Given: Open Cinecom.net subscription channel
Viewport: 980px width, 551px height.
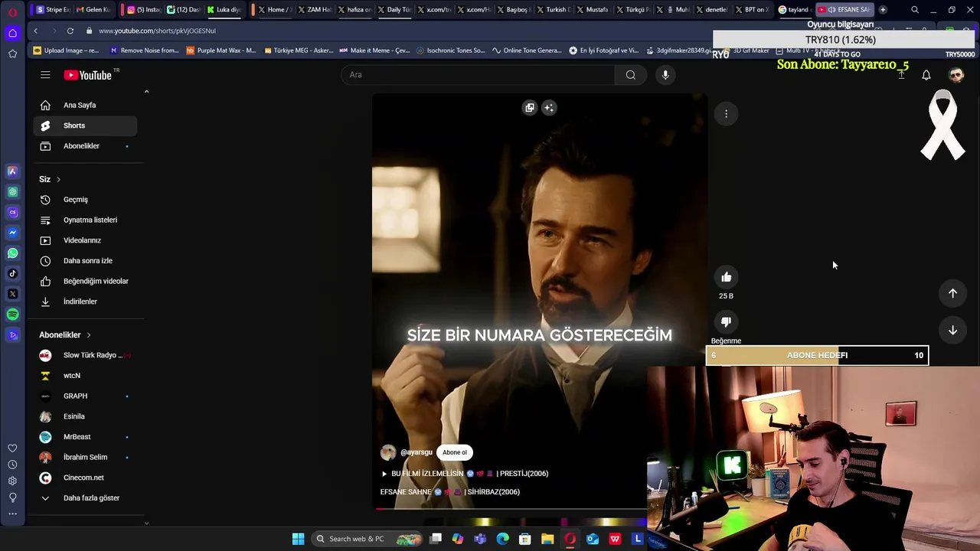Looking at the screenshot, I should point(85,478).
